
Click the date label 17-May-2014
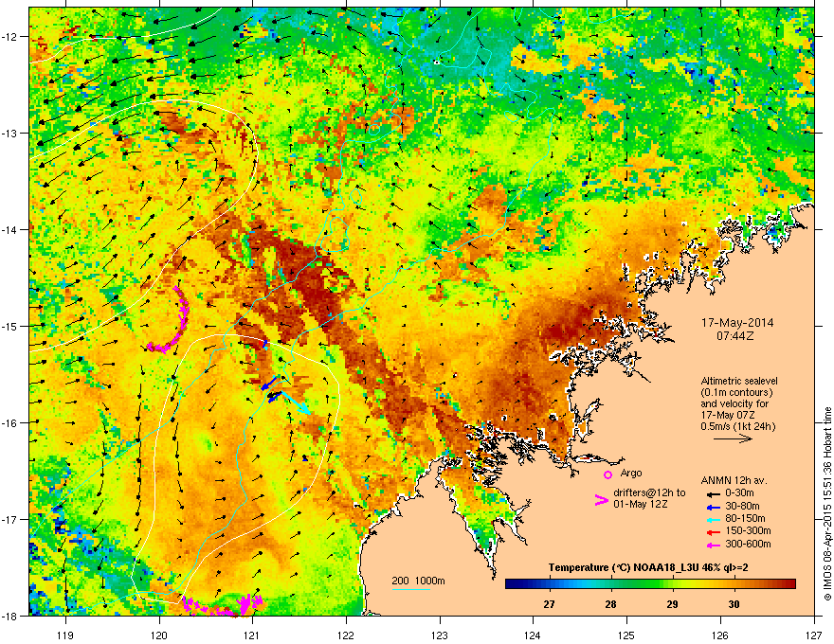pos(737,323)
